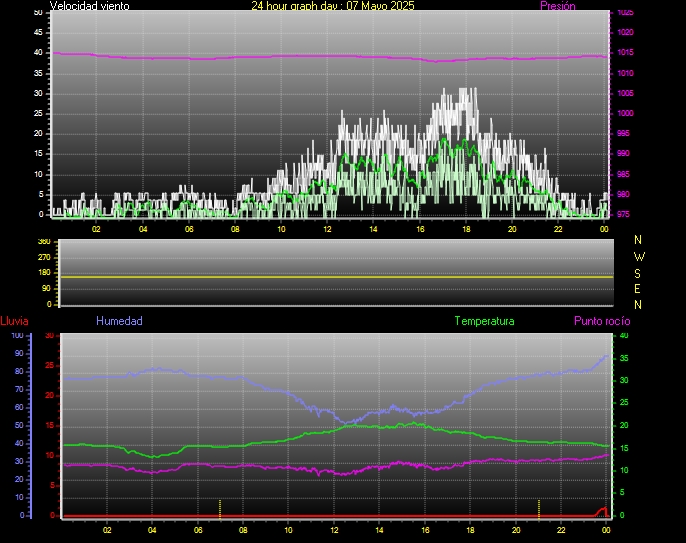Click the green "35" temperature axis value

point(624,358)
